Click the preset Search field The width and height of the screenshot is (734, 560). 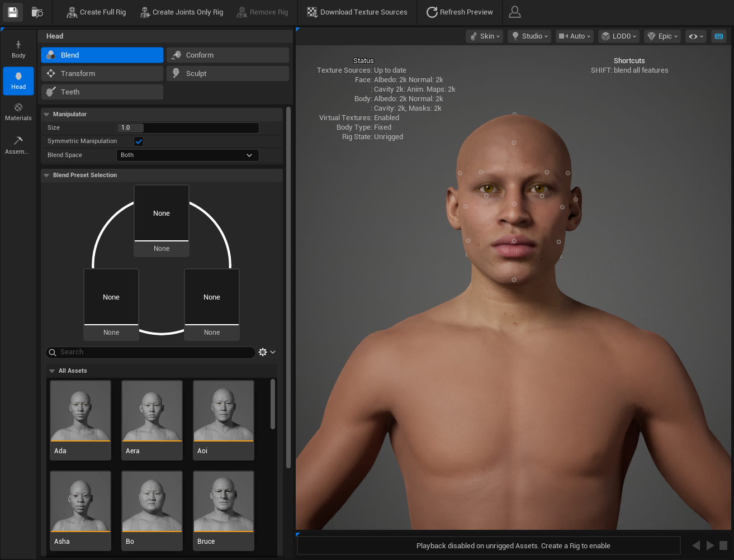pos(150,352)
